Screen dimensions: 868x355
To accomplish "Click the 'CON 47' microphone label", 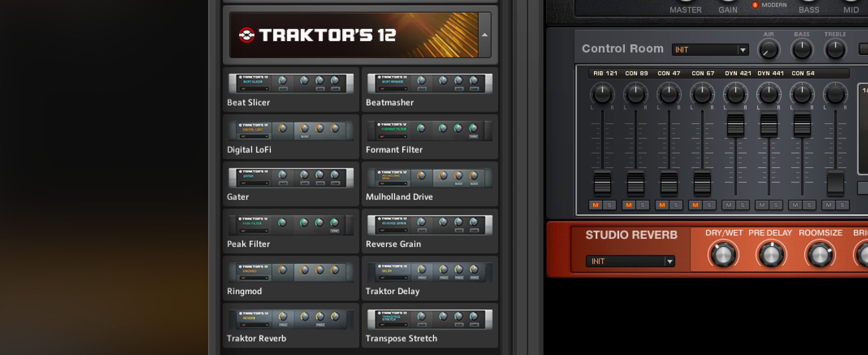I will [669, 73].
